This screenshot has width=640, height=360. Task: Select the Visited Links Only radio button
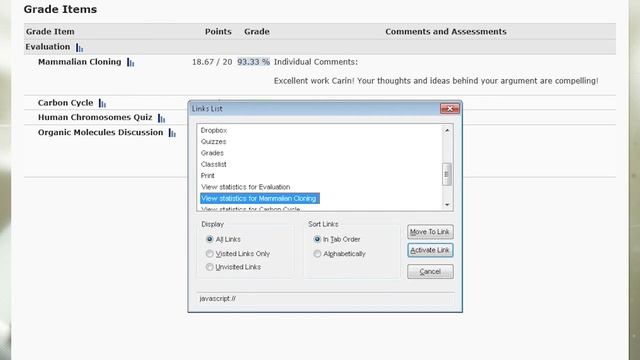[209, 253]
